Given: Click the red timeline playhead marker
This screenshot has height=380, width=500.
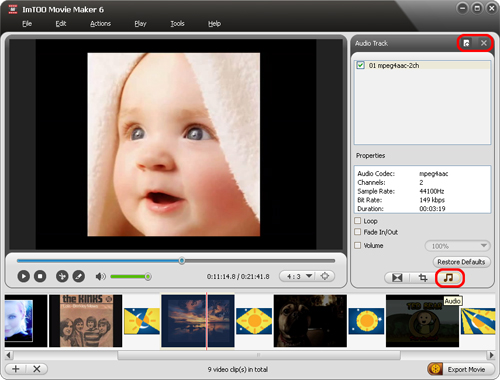Looking at the screenshot, I should (207, 321).
